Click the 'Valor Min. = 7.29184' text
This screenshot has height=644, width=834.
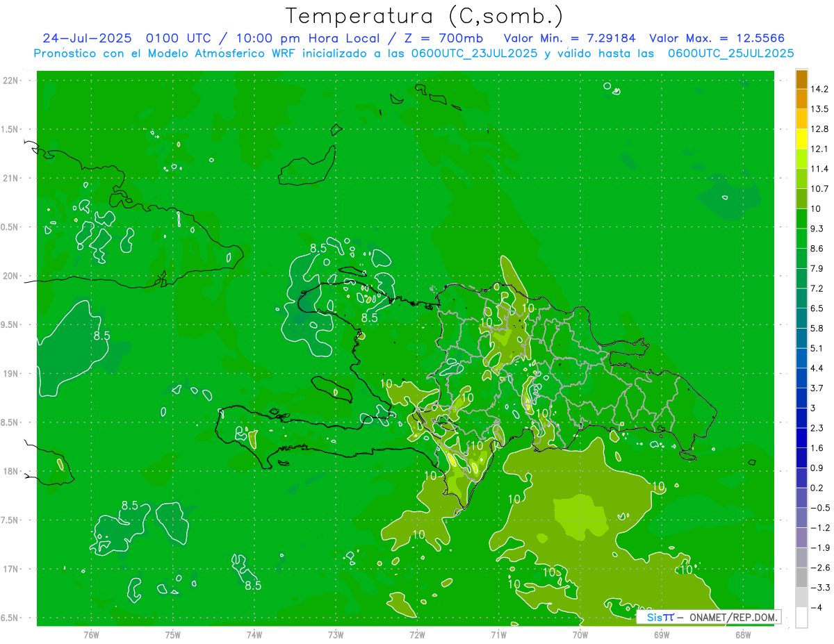tap(569, 38)
